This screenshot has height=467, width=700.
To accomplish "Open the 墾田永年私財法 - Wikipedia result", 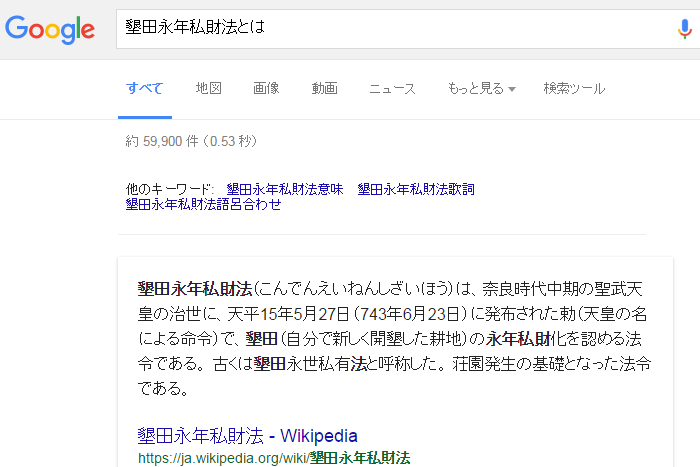I will 247,436.
